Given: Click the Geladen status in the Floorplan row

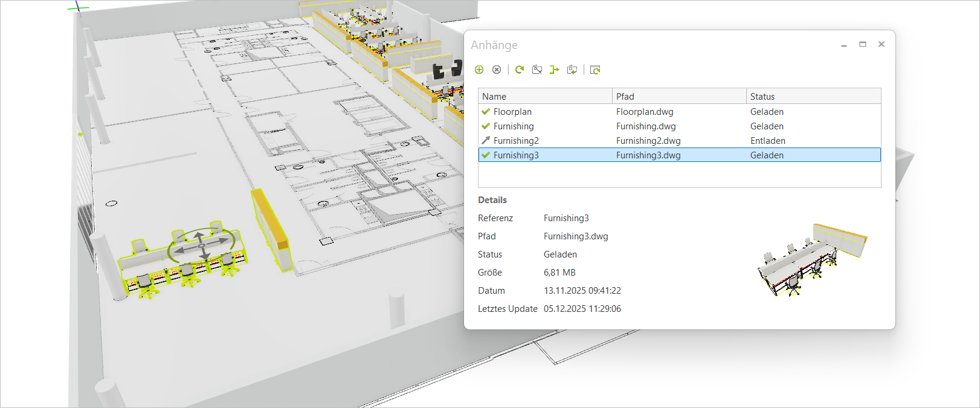Looking at the screenshot, I should click(x=767, y=112).
